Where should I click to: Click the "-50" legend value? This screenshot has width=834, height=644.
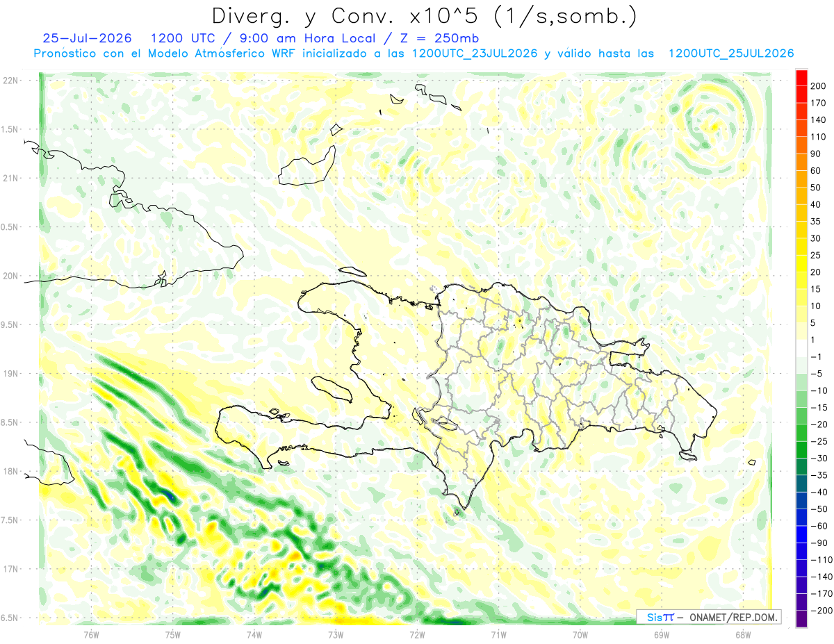point(819,509)
